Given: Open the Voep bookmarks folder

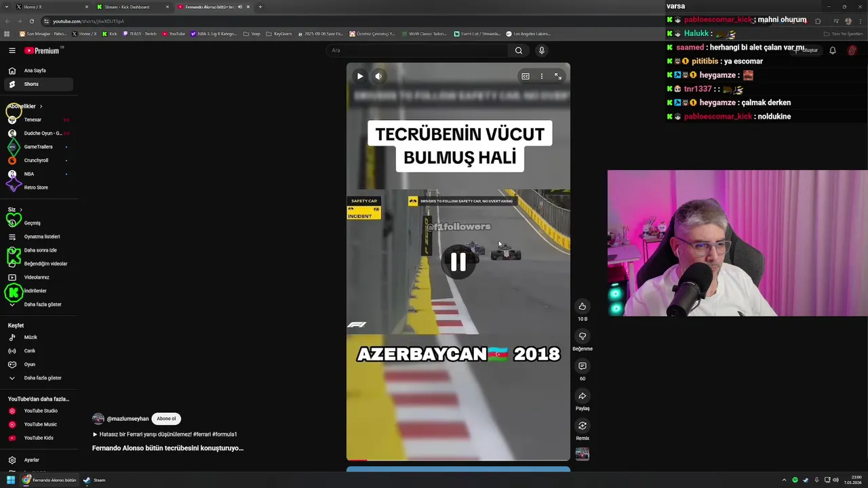Looking at the screenshot, I should coord(252,33).
